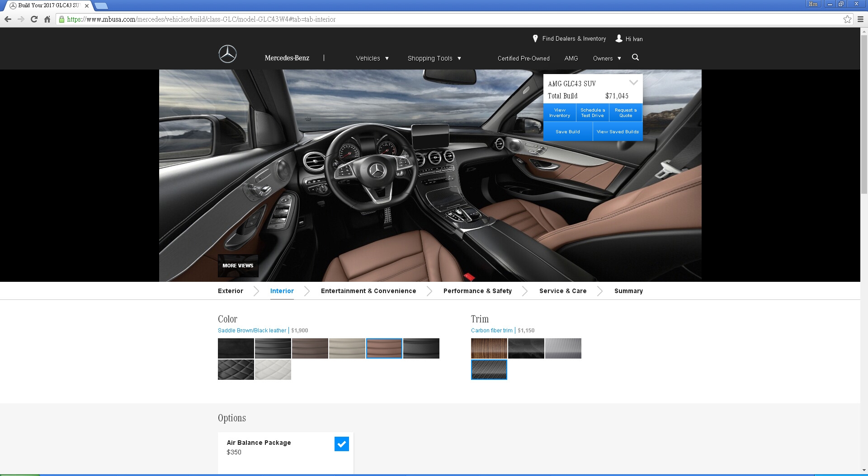Open View Saved Builds
Image resolution: width=868 pixels, height=476 pixels.
click(x=618, y=131)
